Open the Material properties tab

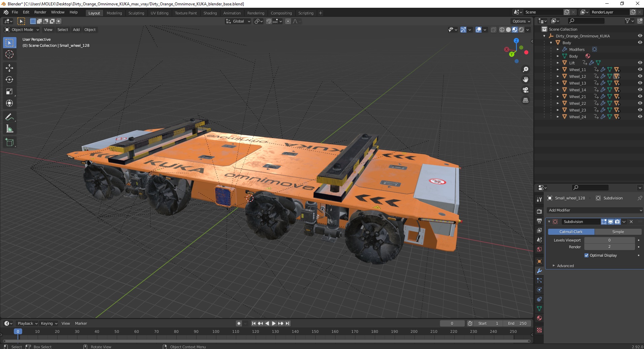tap(539, 318)
